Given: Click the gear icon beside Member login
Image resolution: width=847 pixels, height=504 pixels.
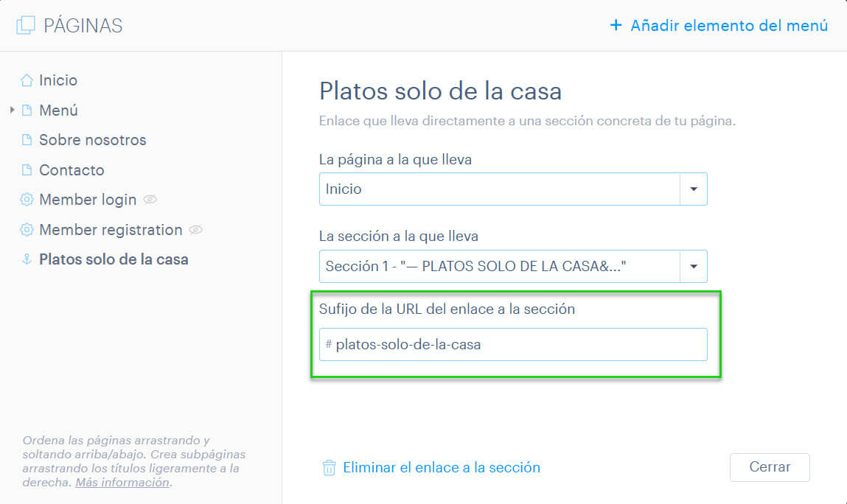Looking at the screenshot, I should click(27, 200).
